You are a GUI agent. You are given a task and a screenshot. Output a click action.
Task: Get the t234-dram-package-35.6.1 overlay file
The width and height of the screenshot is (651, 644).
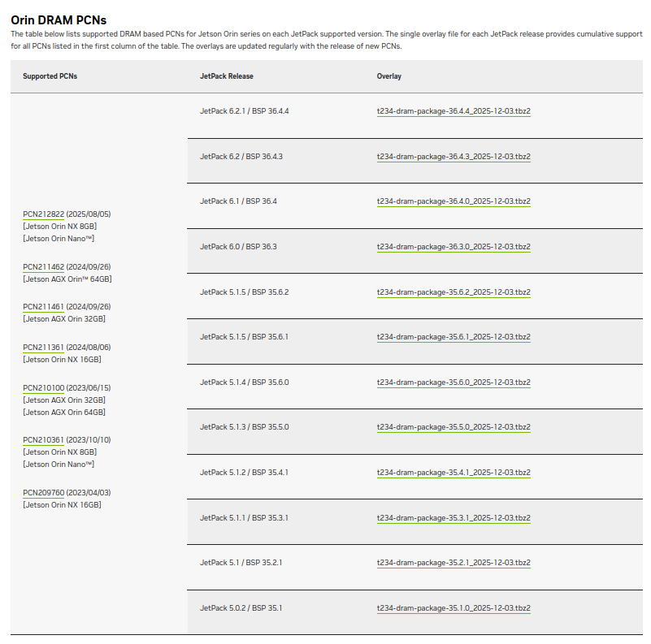(453, 337)
